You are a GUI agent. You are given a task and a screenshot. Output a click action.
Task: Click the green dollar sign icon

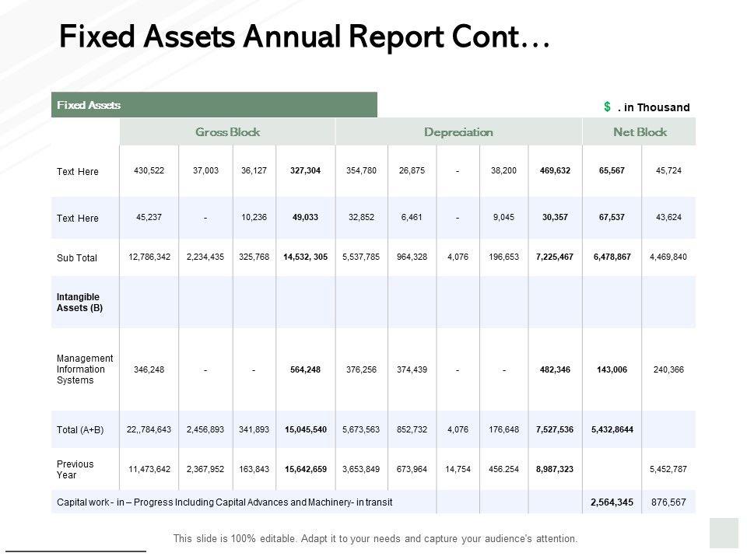pyautogui.click(x=607, y=107)
